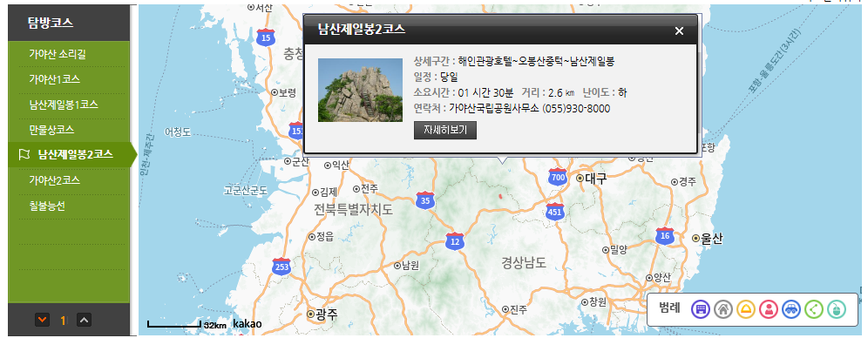Click the yellow shelter legend icon
The height and width of the screenshot is (338, 868).
coord(746,309)
